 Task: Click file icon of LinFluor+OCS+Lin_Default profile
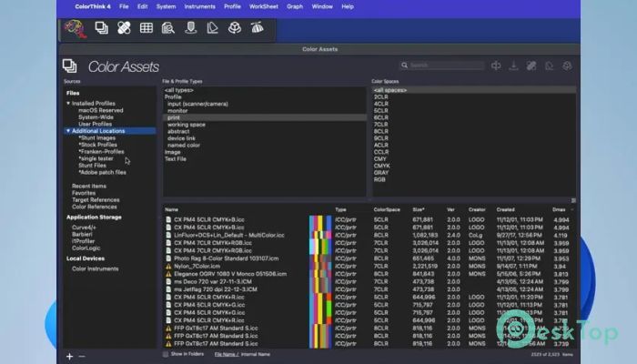click(x=168, y=235)
